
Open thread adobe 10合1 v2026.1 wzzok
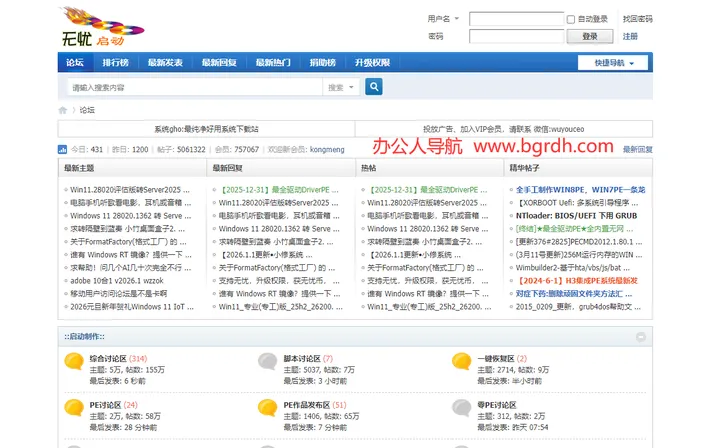tap(117, 280)
